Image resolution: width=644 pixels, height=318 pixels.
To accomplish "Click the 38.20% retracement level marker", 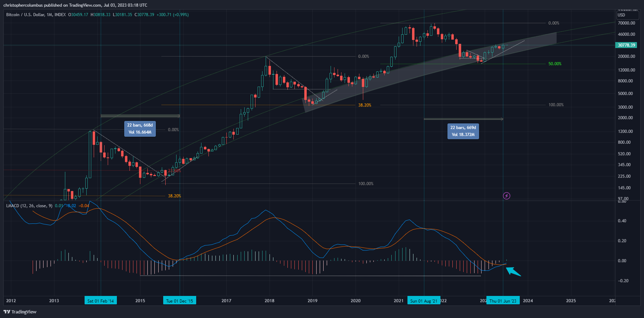I will (364, 104).
